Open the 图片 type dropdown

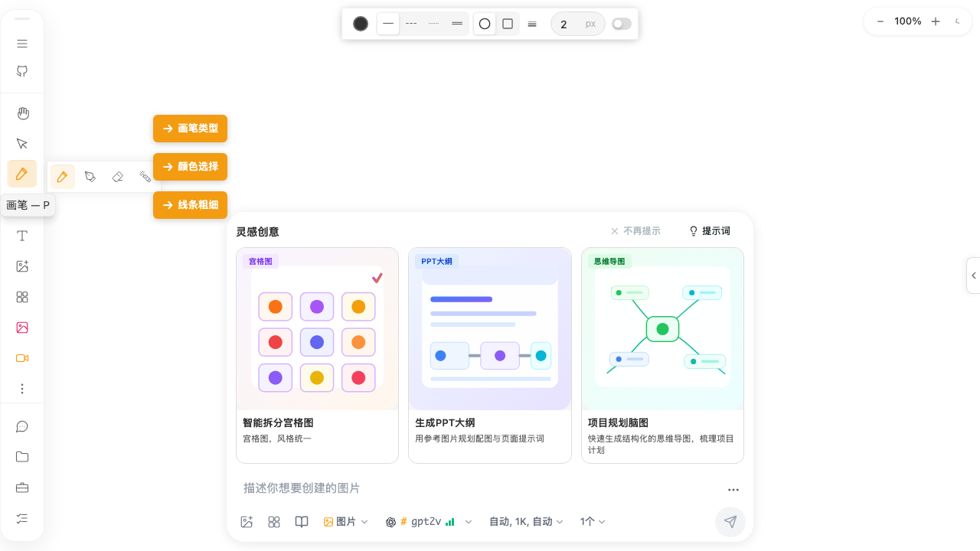coord(346,522)
